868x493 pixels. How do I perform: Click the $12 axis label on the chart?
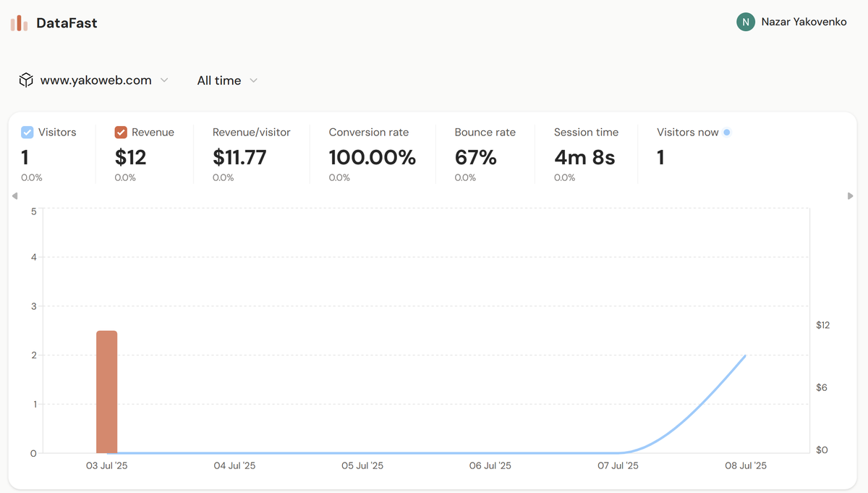pyautogui.click(x=822, y=325)
